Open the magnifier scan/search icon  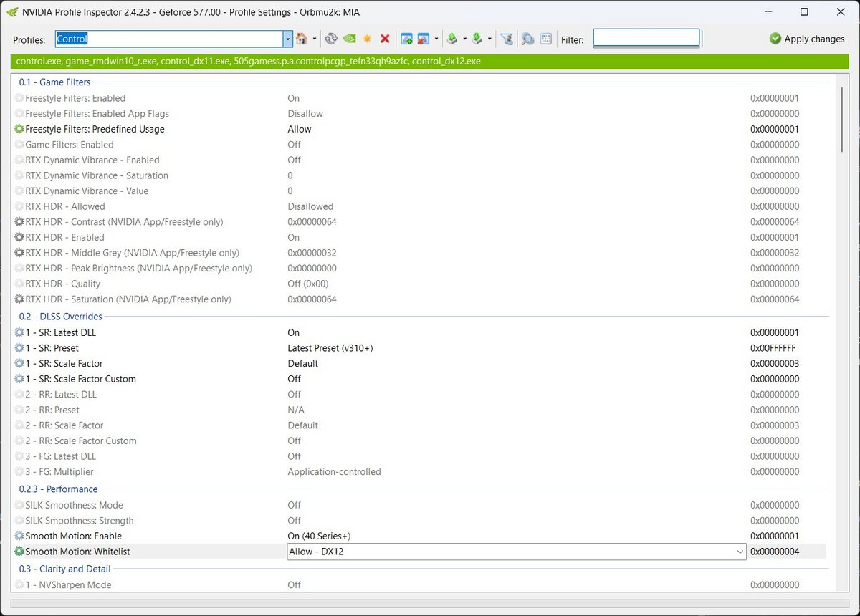click(527, 39)
